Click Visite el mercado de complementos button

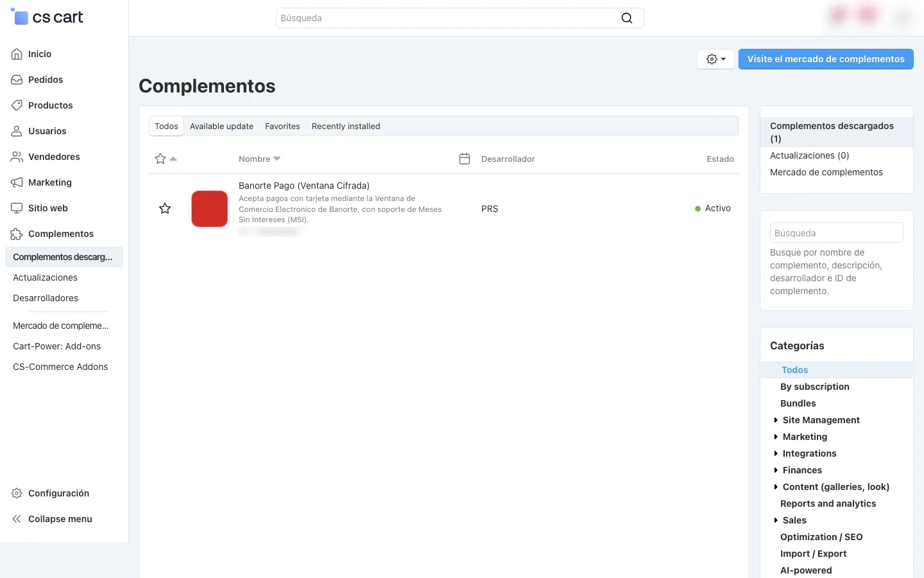click(826, 59)
